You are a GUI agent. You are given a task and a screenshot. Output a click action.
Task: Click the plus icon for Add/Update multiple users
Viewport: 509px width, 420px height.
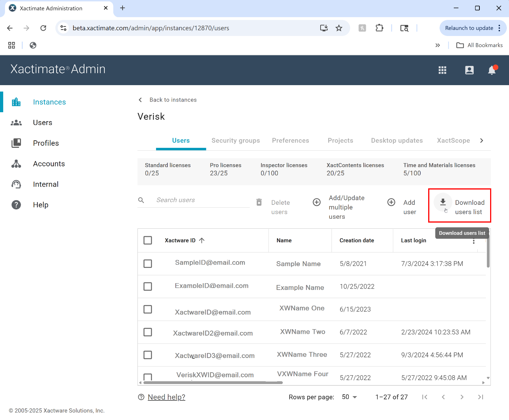tap(317, 202)
